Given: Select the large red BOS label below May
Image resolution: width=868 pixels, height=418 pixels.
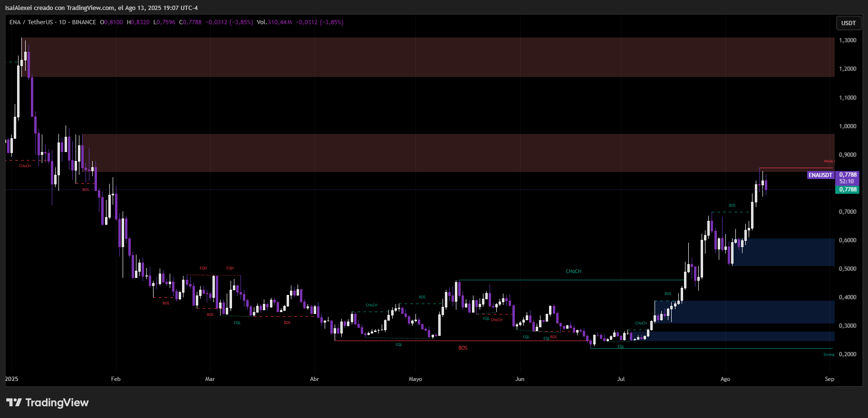Looking at the screenshot, I should tap(463, 348).
